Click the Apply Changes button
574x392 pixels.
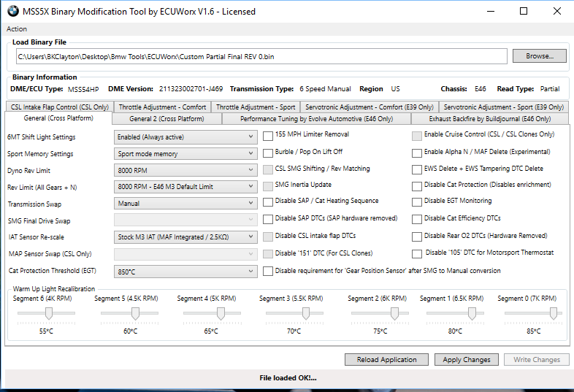tap(467, 359)
